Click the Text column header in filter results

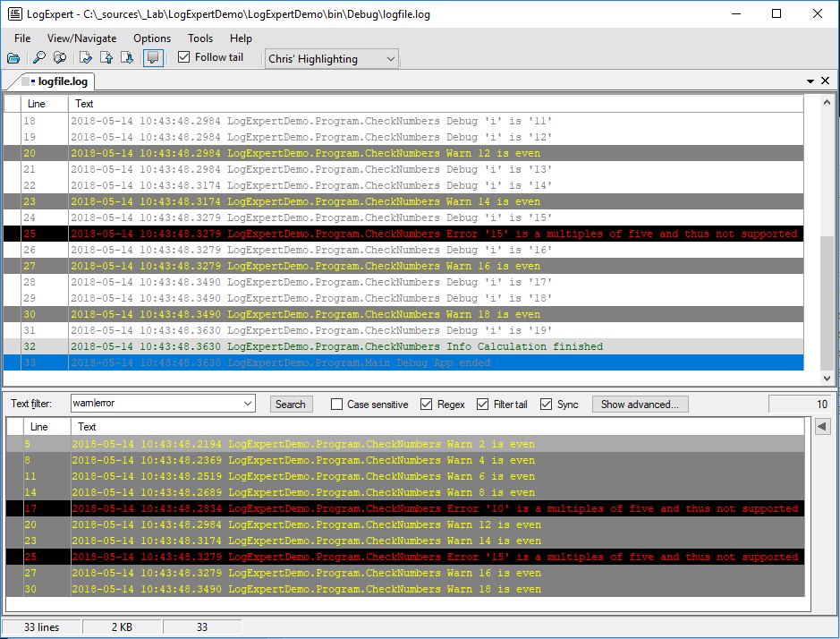tap(437, 427)
